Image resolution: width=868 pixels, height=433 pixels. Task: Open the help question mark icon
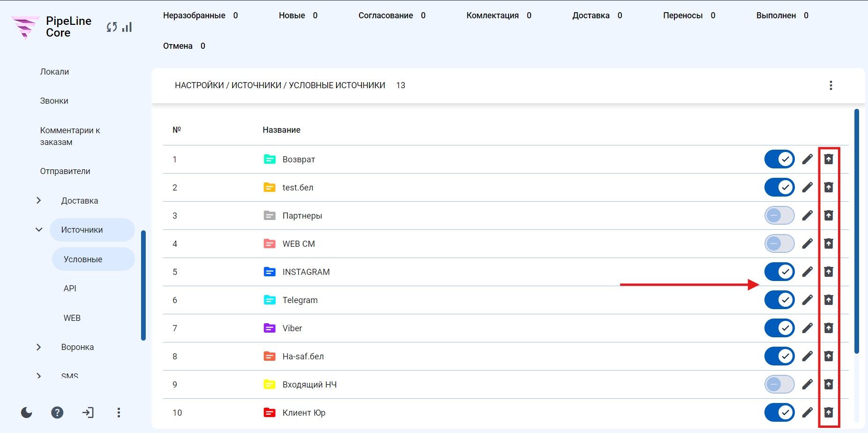click(57, 412)
